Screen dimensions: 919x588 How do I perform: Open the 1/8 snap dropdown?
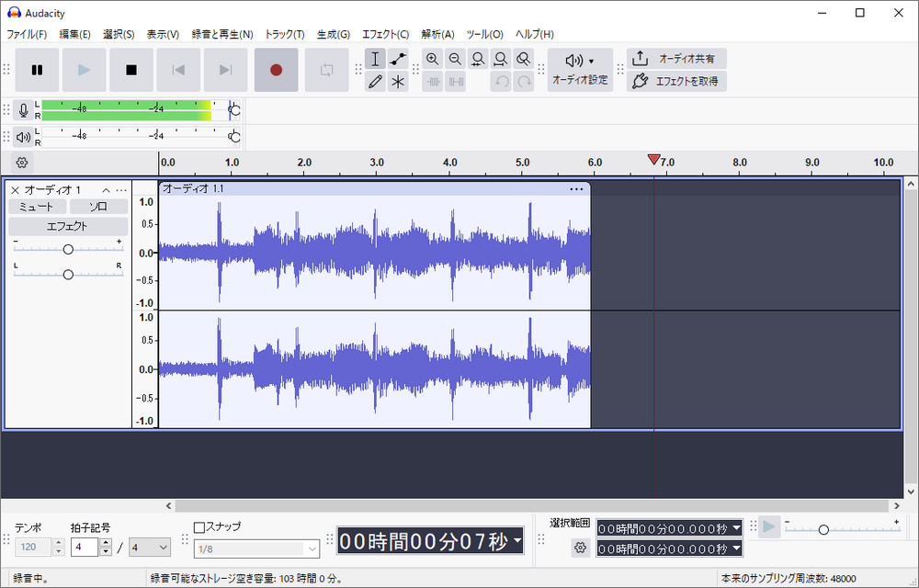click(256, 548)
